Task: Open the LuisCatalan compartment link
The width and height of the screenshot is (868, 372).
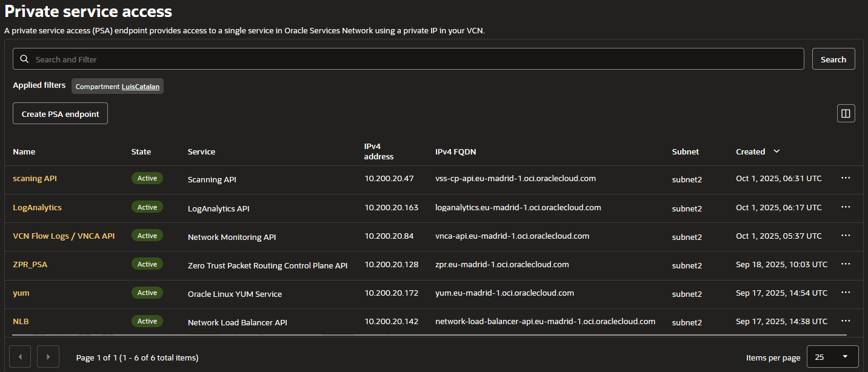Action: (140, 86)
